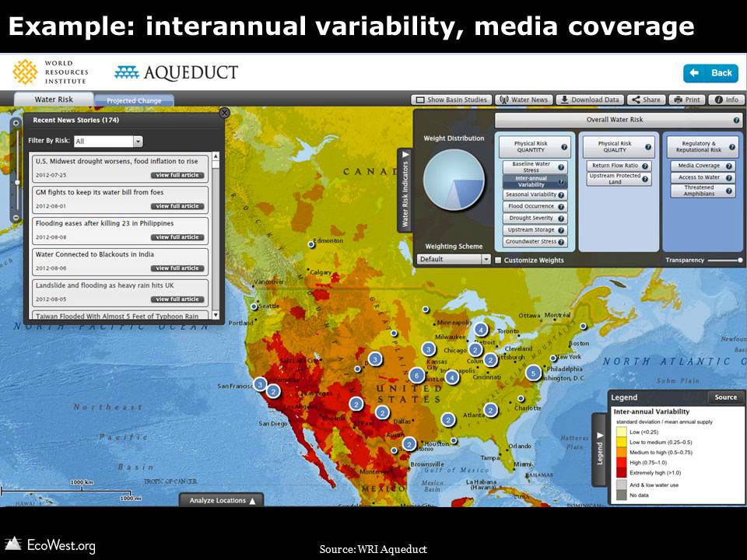The width and height of the screenshot is (747, 560).
Task: Toggle the Show Basin Studies checkbox
Action: (420, 100)
